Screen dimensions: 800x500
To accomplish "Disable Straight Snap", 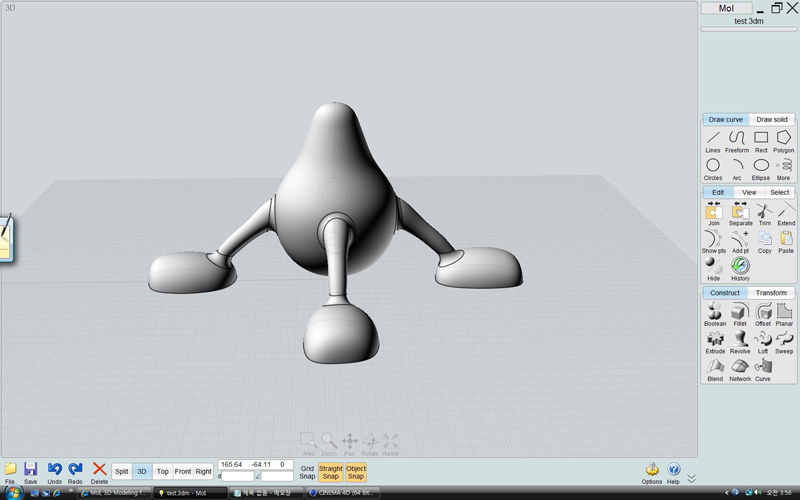I will coord(331,472).
